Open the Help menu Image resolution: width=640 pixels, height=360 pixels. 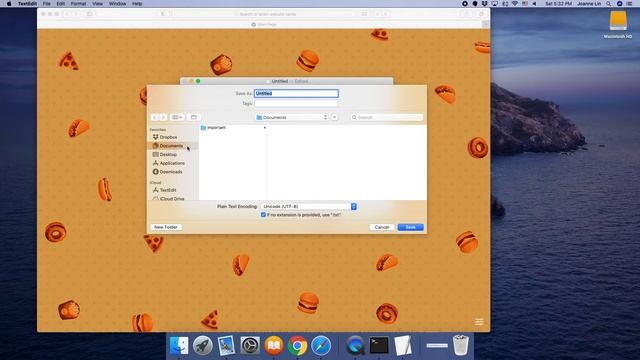[x=137, y=4]
